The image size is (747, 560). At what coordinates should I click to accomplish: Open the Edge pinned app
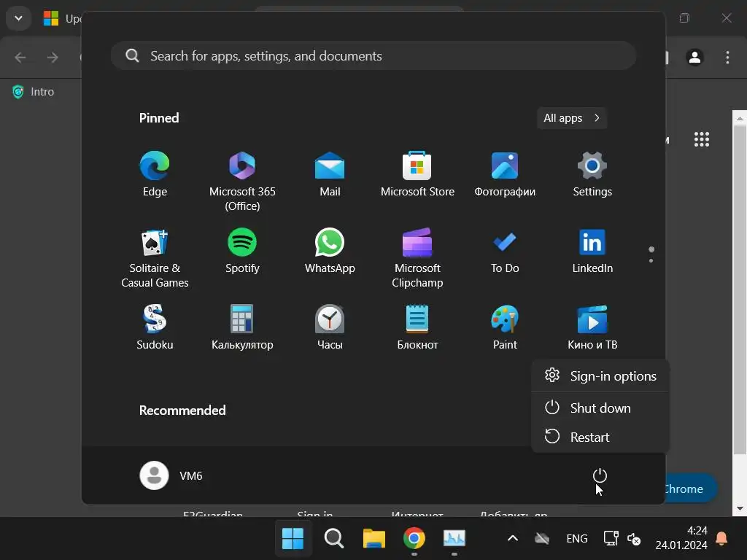[x=155, y=174]
